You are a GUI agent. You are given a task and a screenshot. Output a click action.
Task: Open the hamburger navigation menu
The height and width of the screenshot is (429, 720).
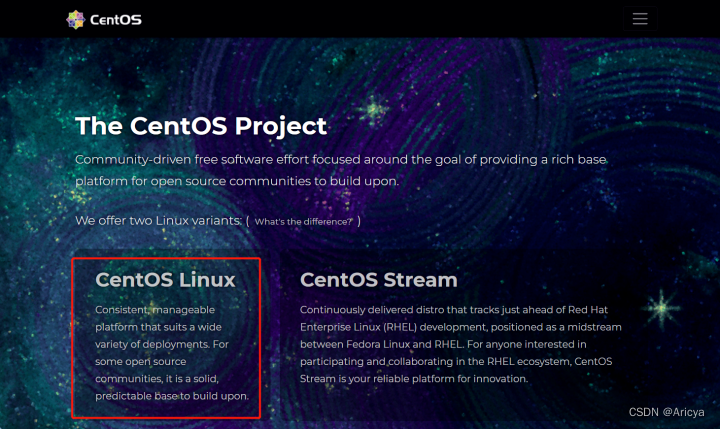[x=640, y=19]
